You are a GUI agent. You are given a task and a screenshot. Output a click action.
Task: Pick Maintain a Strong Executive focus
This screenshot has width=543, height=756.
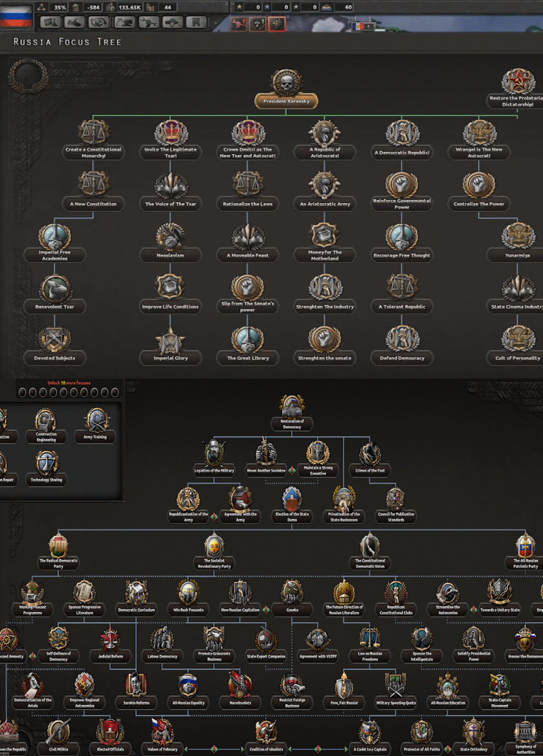click(318, 457)
